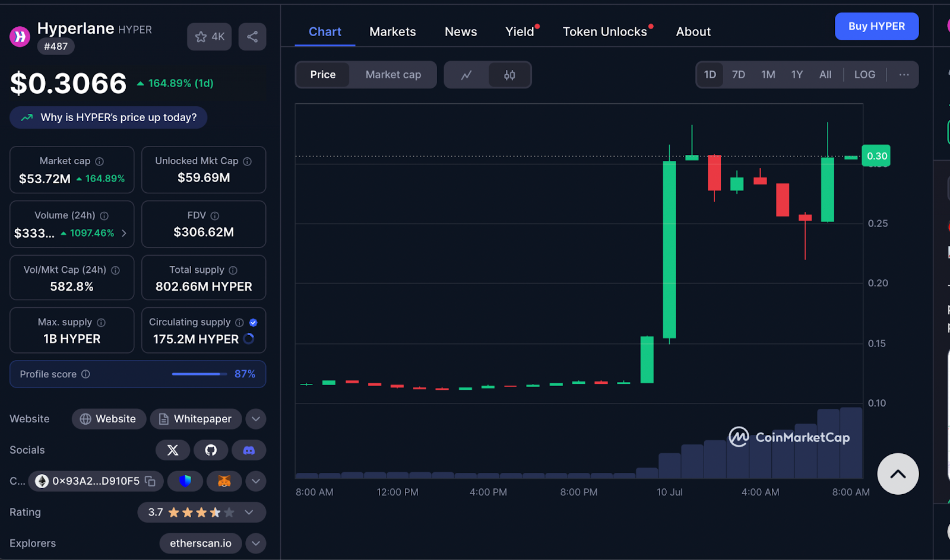The height and width of the screenshot is (560, 950).
Task: Click the $0.3066 price value
Action: [x=68, y=84]
